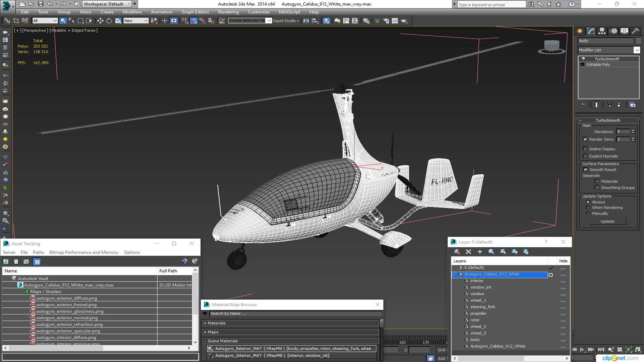The image size is (644, 362).
Task: Delete highlighted layer with X icon
Action: pos(469,252)
